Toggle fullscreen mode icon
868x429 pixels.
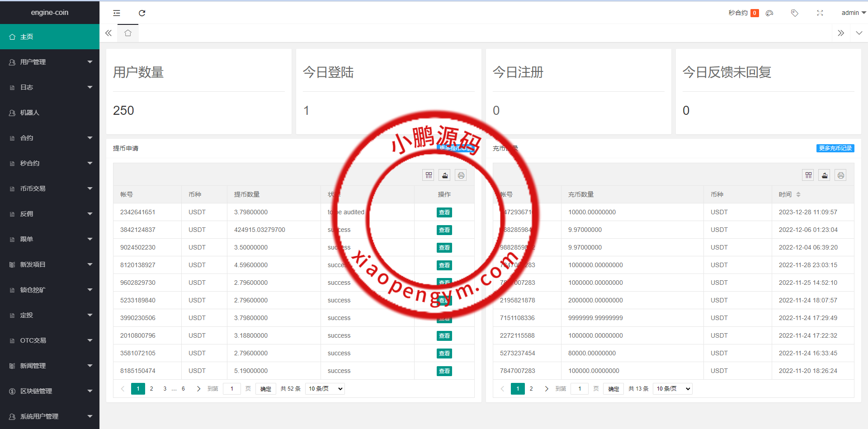click(820, 13)
